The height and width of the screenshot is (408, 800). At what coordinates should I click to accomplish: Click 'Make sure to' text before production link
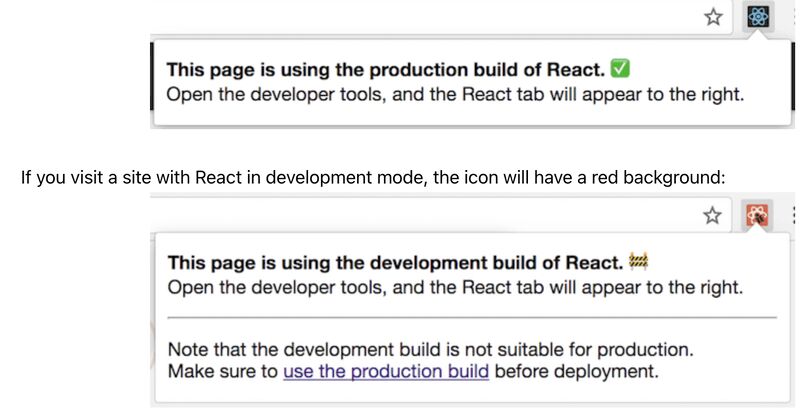(x=222, y=371)
